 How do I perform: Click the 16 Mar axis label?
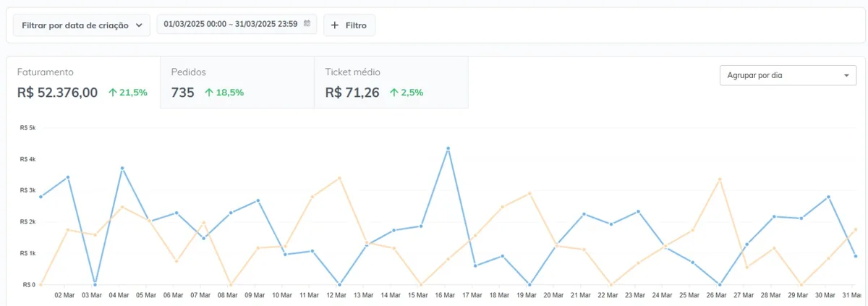click(x=444, y=295)
